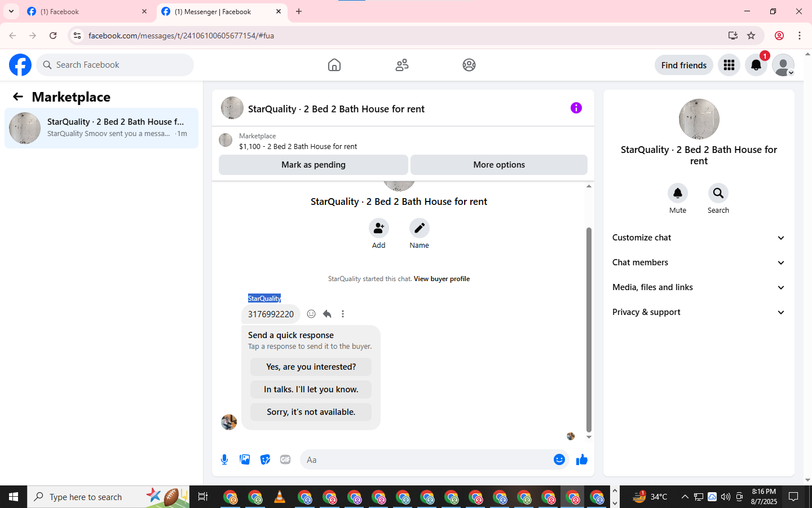Open the Windows Start menu
This screenshot has width=812, height=508.
tap(14, 497)
